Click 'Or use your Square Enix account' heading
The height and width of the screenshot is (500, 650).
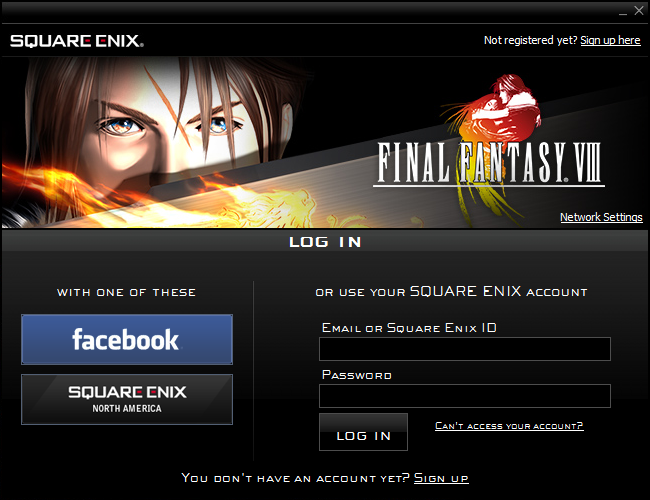pos(451,291)
